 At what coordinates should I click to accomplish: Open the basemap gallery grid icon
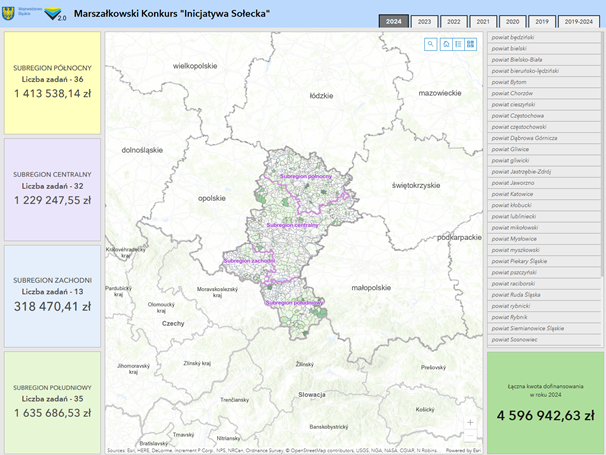470,44
